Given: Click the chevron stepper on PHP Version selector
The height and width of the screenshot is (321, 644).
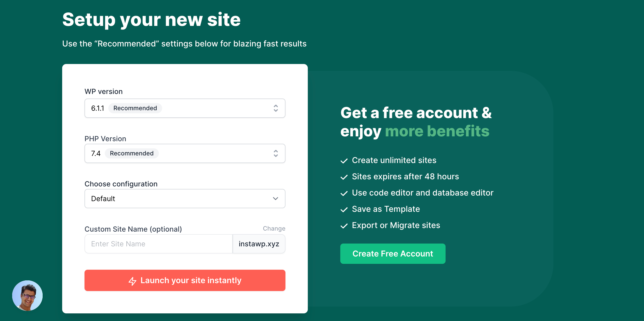Looking at the screenshot, I should pyautogui.click(x=276, y=153).
